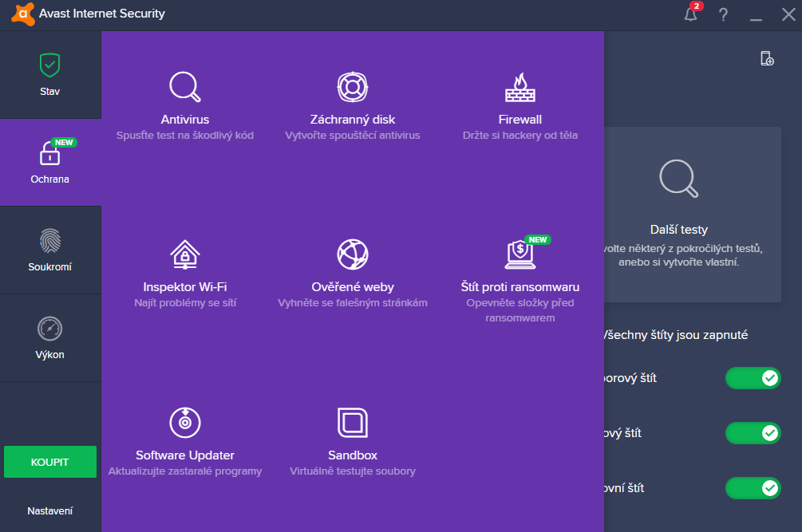Open Software Updater icon
Screen dimensions: 802x532
[x=184, y=422]
